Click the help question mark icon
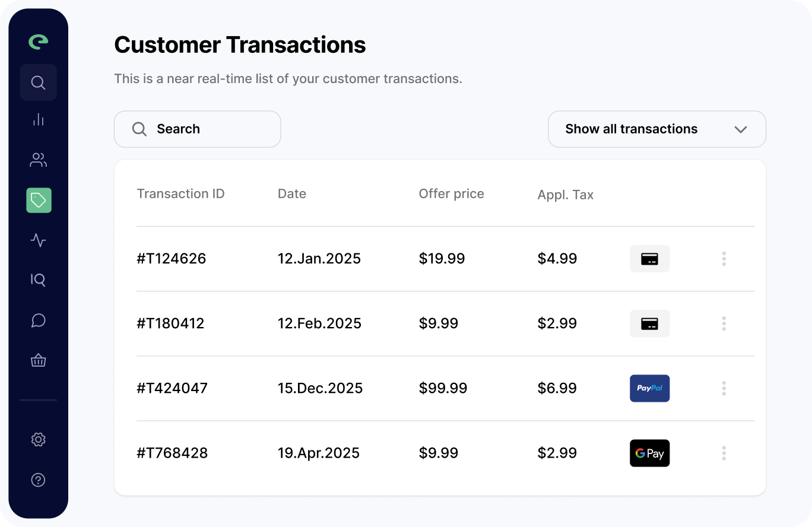 point(38,480)
